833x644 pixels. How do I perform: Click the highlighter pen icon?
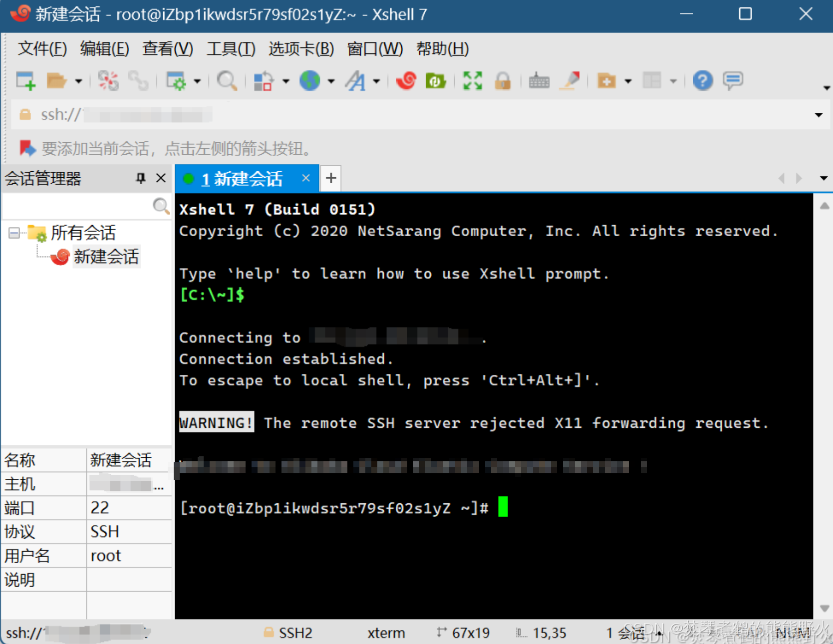pyautogui.click(x=569, y=80)
